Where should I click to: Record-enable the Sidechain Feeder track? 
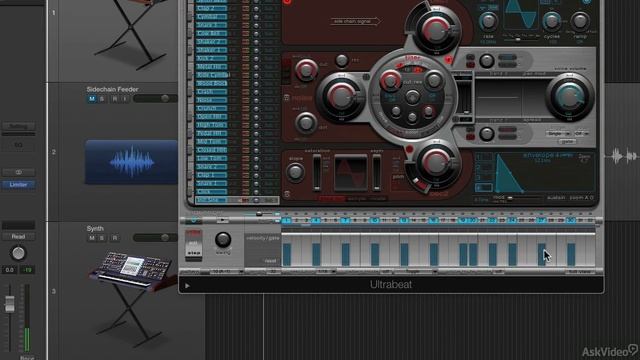point(115,98)
